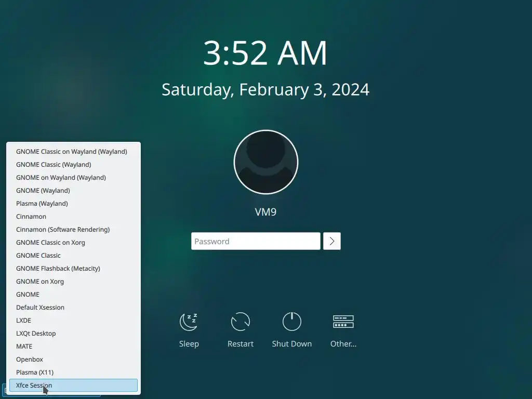532x399 pixels.
Task: Pick Plasma (Wayland) session
Action: (x=73, y=204)
